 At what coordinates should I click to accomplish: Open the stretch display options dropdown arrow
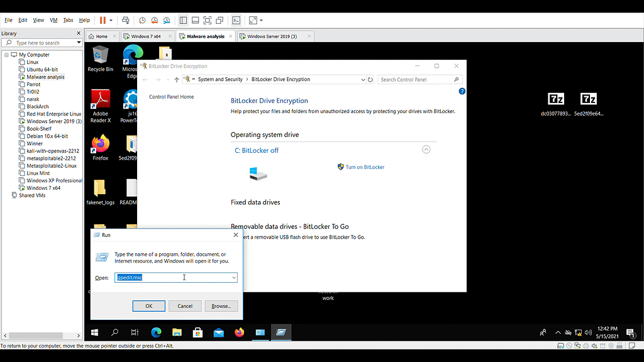click(x=261, y=20)
